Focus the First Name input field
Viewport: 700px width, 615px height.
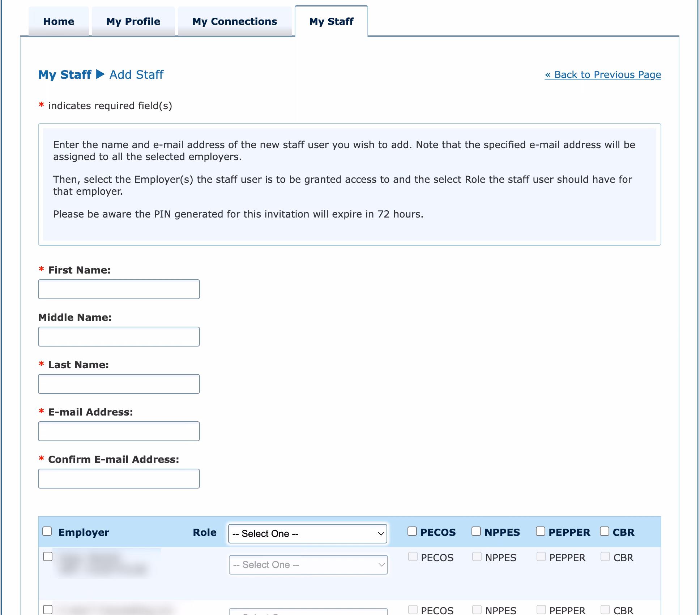[x=119, y=289]
